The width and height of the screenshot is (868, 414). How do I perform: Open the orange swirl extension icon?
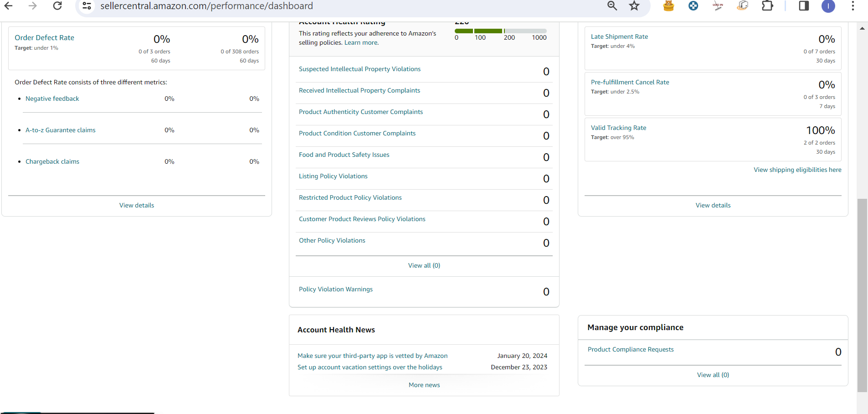pyautogui.click(x=742, y=6)
